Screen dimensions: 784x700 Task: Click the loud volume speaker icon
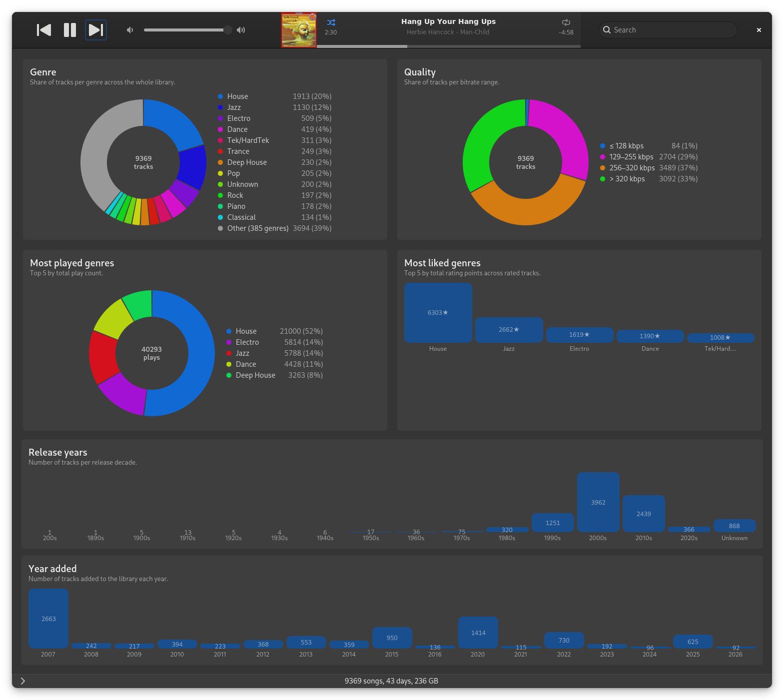[x=241, y=30]
